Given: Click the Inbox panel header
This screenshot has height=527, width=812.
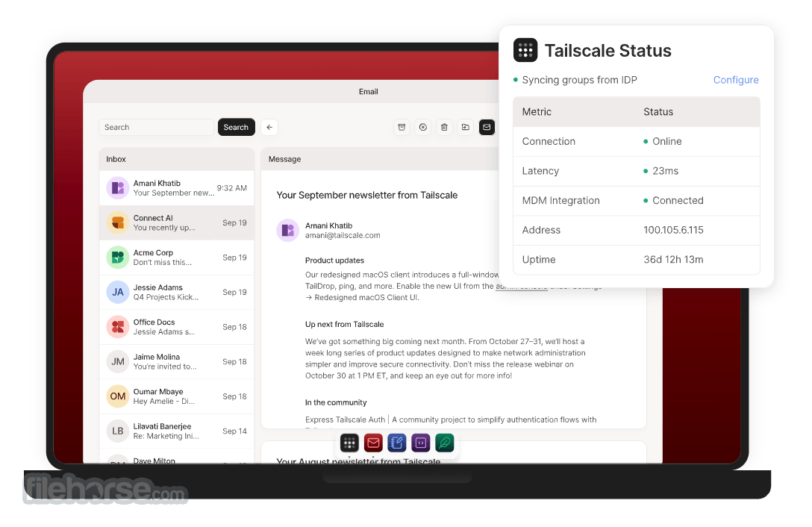Looking at the screenshot, I should 177,159.
